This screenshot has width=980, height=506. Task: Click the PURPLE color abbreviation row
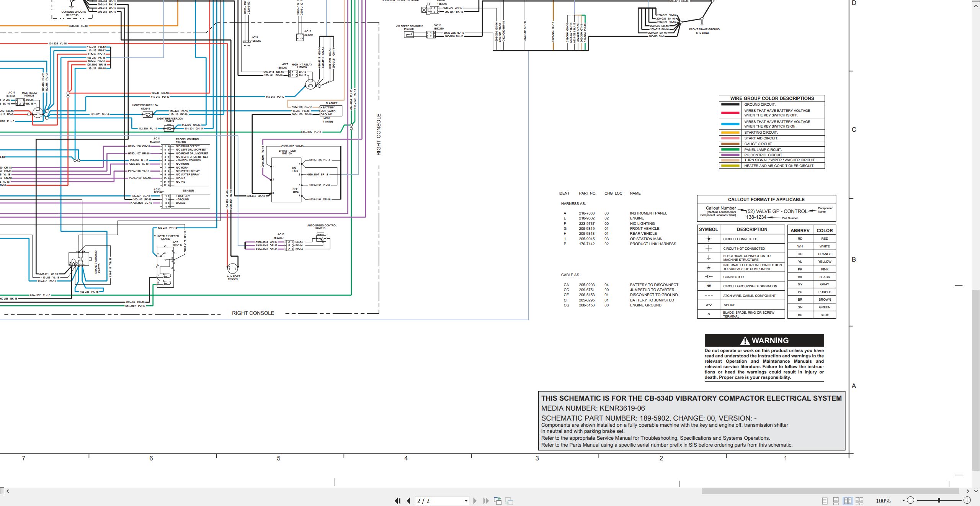(x=812, y=292)
